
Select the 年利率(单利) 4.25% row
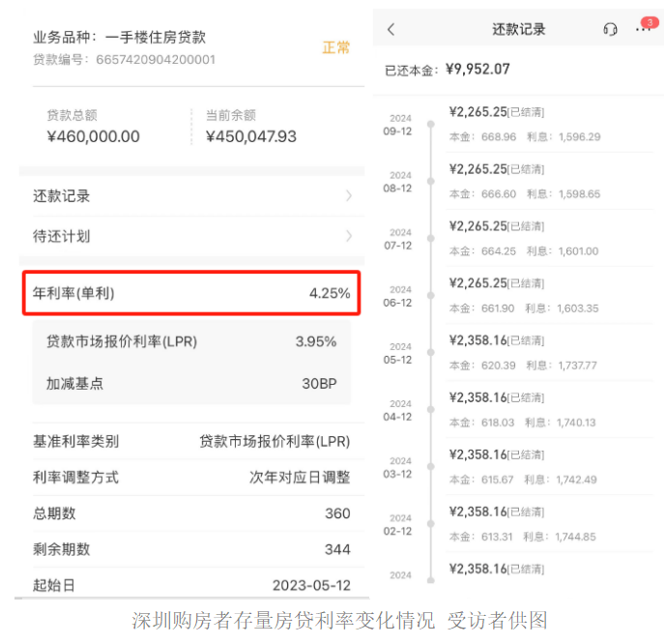tap(191, 293)
